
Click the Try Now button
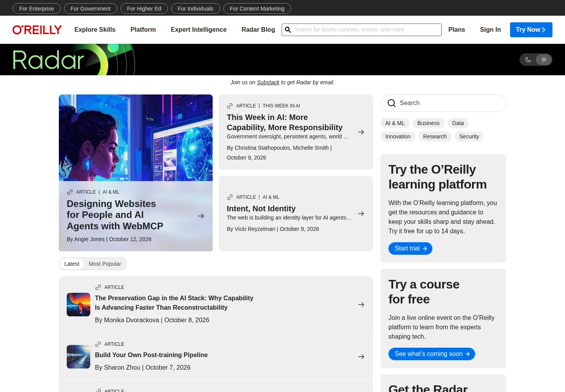tap(531, 30)
